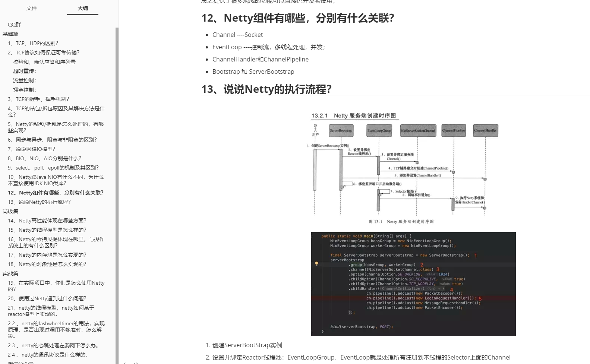Viewport: 590px width, 364px height.
Task: Go to 21、netty的线程模型 reactor entry
Action: click(x=51, y=311)
